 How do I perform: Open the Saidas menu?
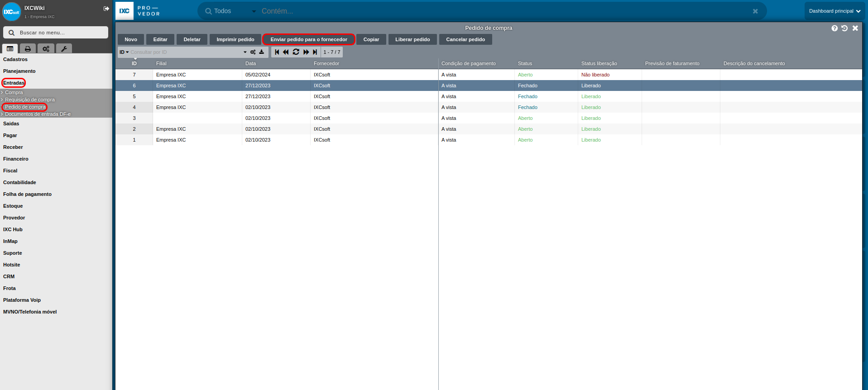coord(11,124)
